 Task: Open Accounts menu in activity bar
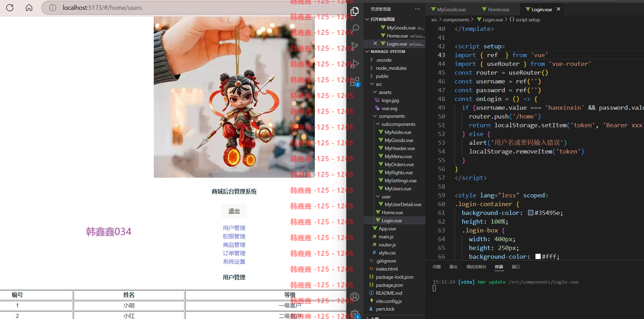pos(355,297)
